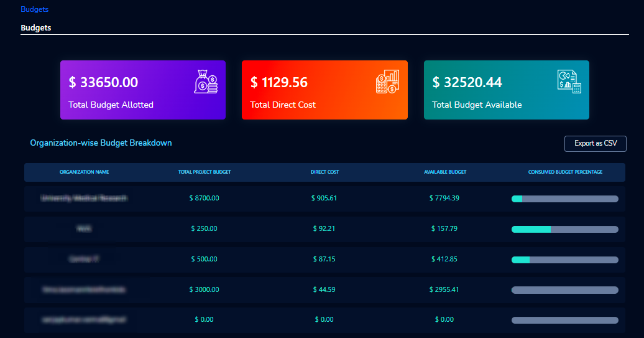Click the $ 44.59 direct cost cell

[324, 289]
